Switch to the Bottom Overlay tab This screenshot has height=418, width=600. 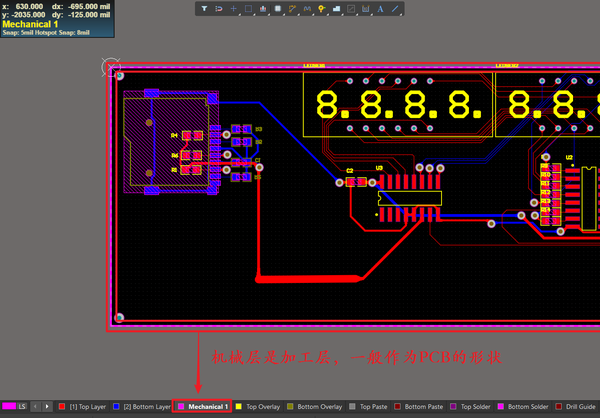pos(315,407)
